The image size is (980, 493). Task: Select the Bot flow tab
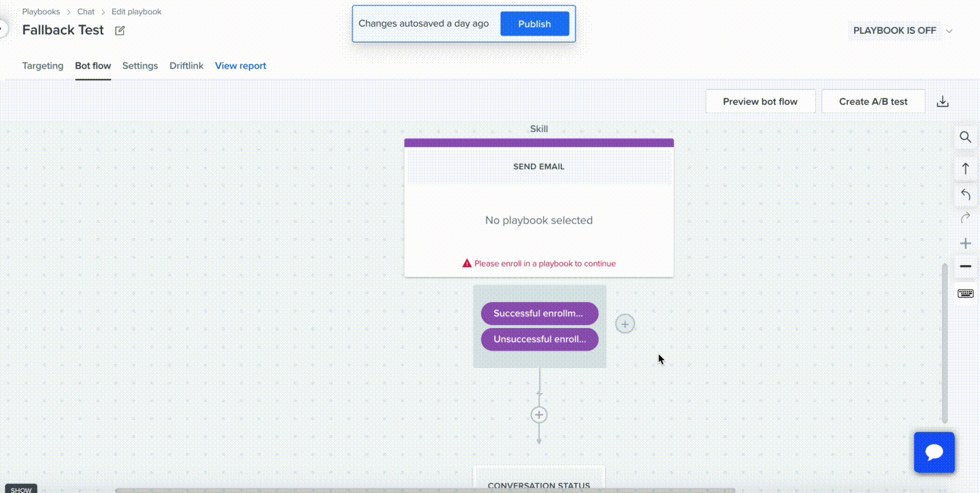[93, 66]
